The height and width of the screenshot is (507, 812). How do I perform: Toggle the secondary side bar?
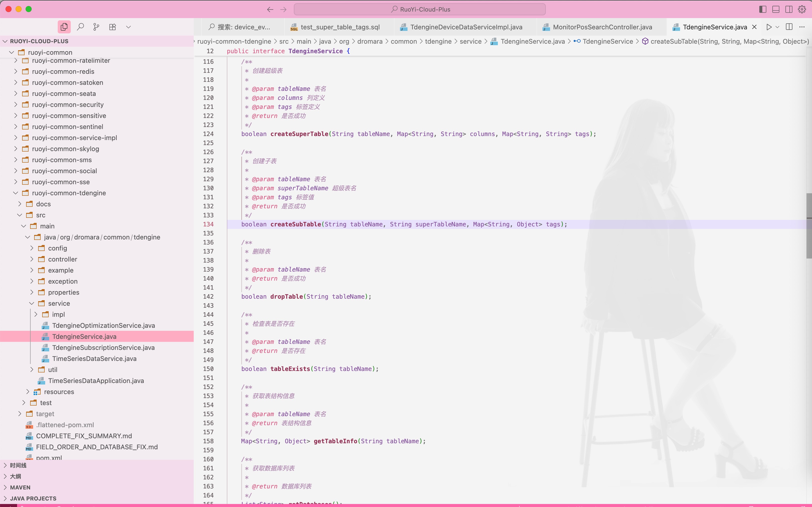click(x=788, y=9)
